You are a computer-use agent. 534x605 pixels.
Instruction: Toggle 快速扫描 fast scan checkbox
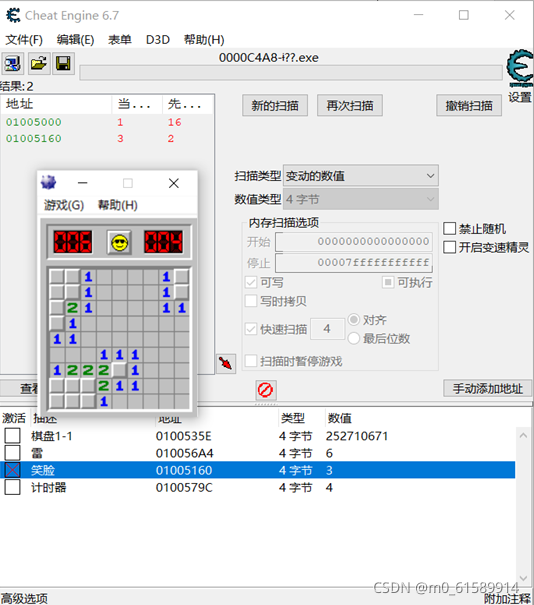pos(251,329)
